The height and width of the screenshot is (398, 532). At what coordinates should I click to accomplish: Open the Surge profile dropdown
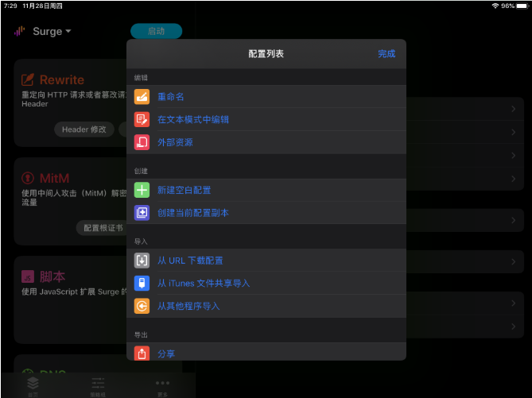click(52, 31)
